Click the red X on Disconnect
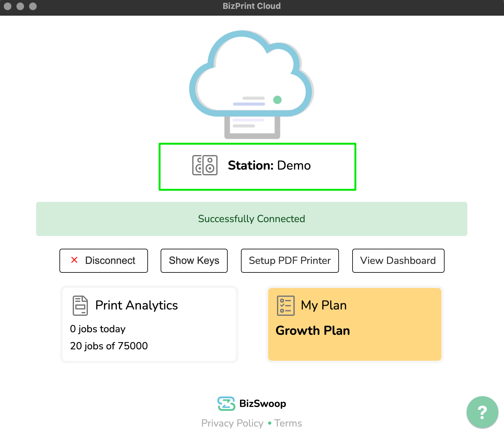Screen dimensions: 504x437 point(74,260)
